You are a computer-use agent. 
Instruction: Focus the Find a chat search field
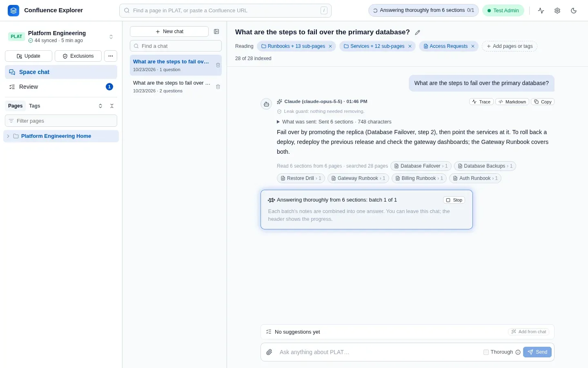click(176, 46)
